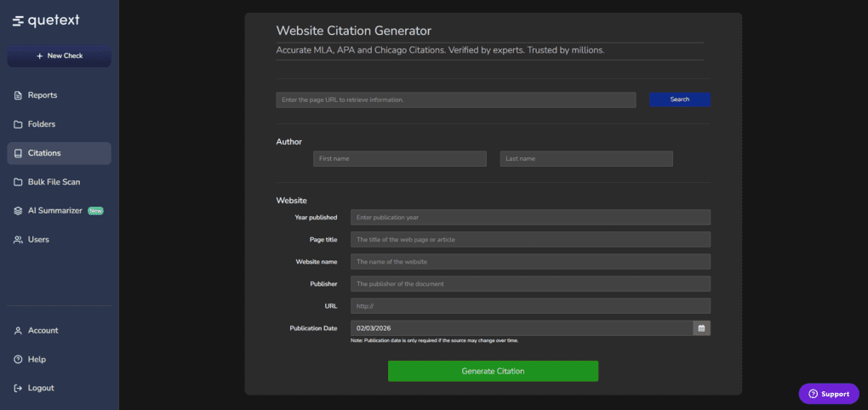Screen dimensions: 868x410
Task: Open the Folders section
Action: click(x=60, y=124)
